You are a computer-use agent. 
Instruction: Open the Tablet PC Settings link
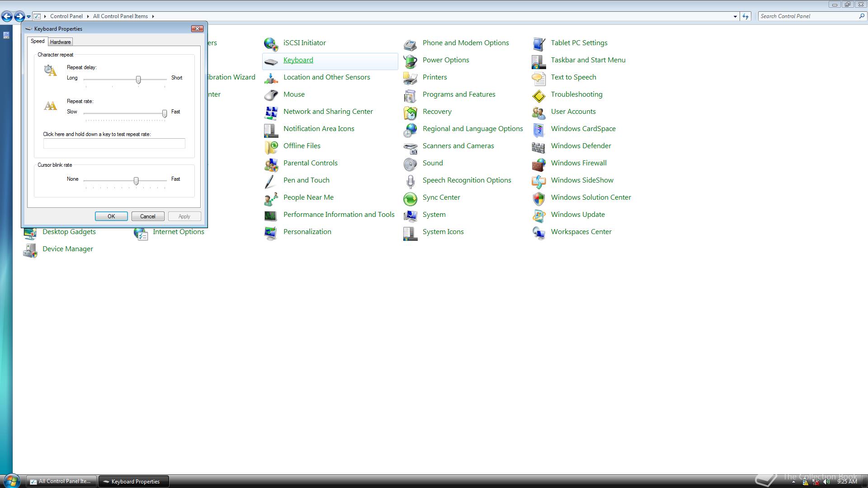tap(579, 42)
